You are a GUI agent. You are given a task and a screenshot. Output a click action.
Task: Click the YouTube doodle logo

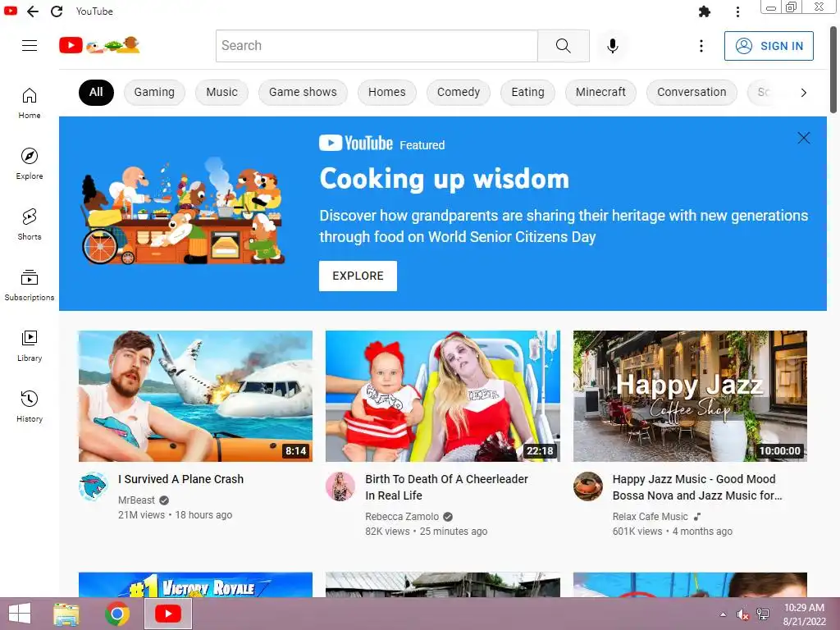tap(99, 45)
